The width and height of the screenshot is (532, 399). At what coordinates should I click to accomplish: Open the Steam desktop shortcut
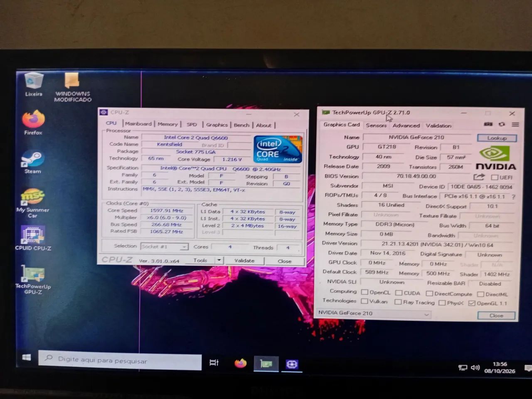(33, 162)
